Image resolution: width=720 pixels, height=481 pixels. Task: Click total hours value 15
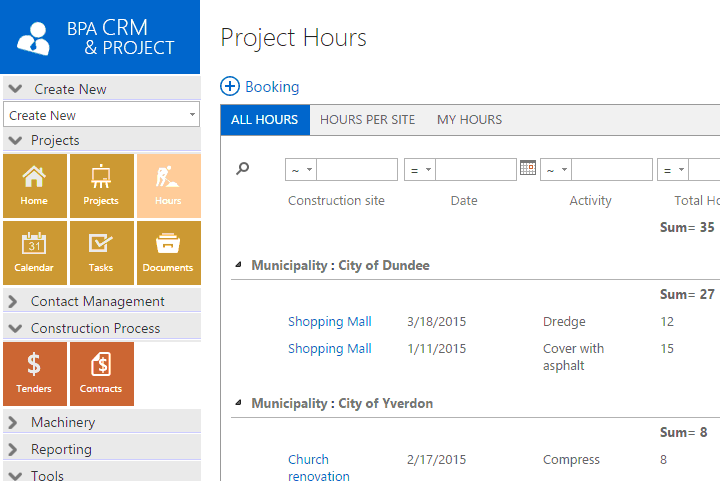tap(667, 349)
